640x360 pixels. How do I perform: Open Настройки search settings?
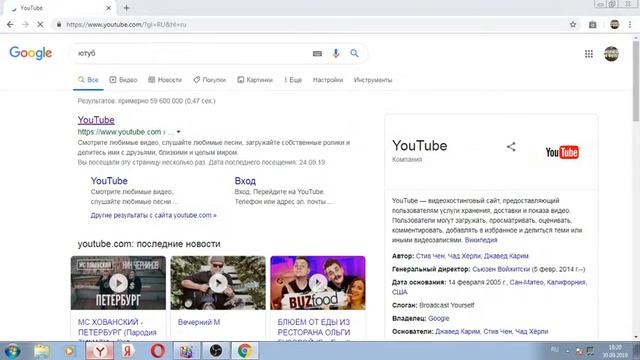click(328, 80)
